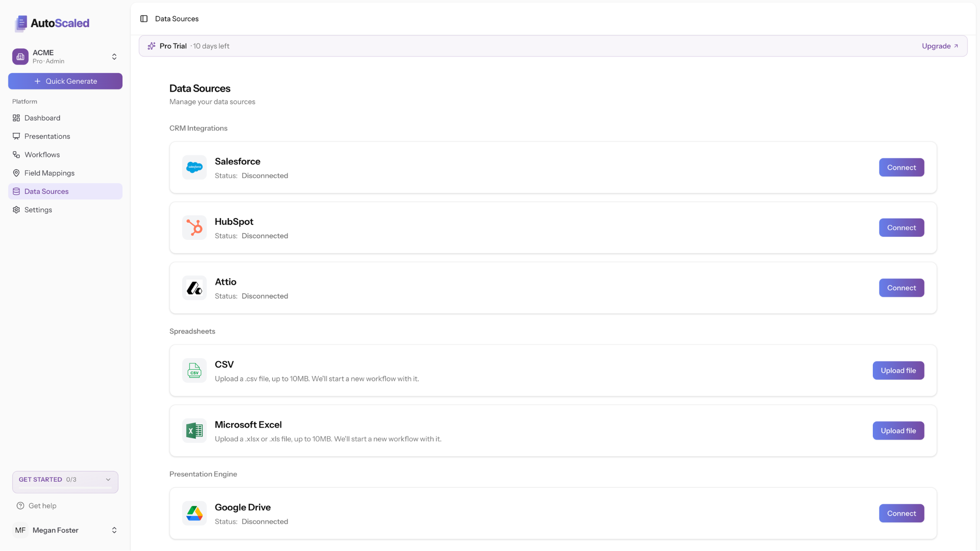Toggle the sidebar panel icon
The width and height of the screenshot is (980, 551).
(x=144, y=18)
